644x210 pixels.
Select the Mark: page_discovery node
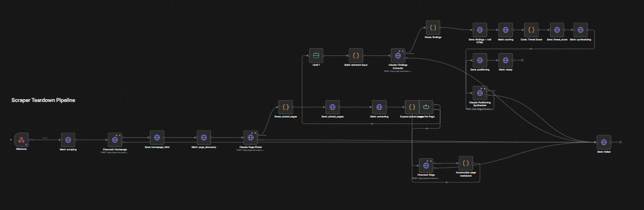204,138
